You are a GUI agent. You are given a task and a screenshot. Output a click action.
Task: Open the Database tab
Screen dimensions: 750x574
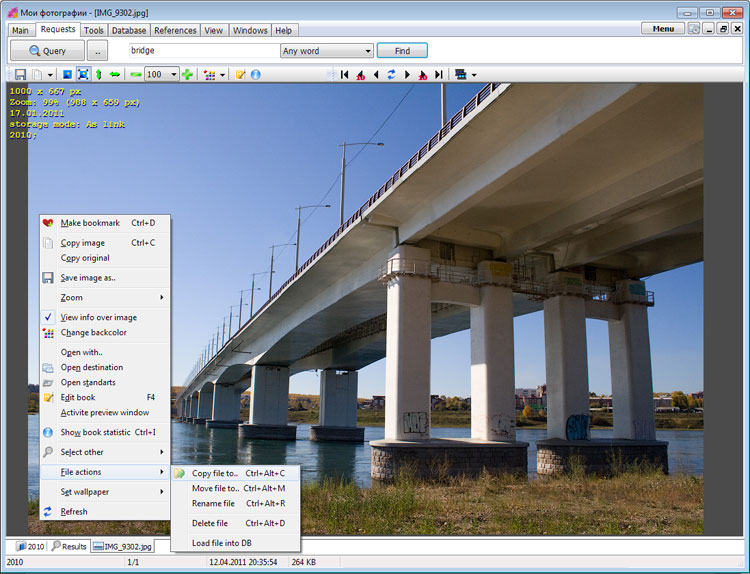129,30
